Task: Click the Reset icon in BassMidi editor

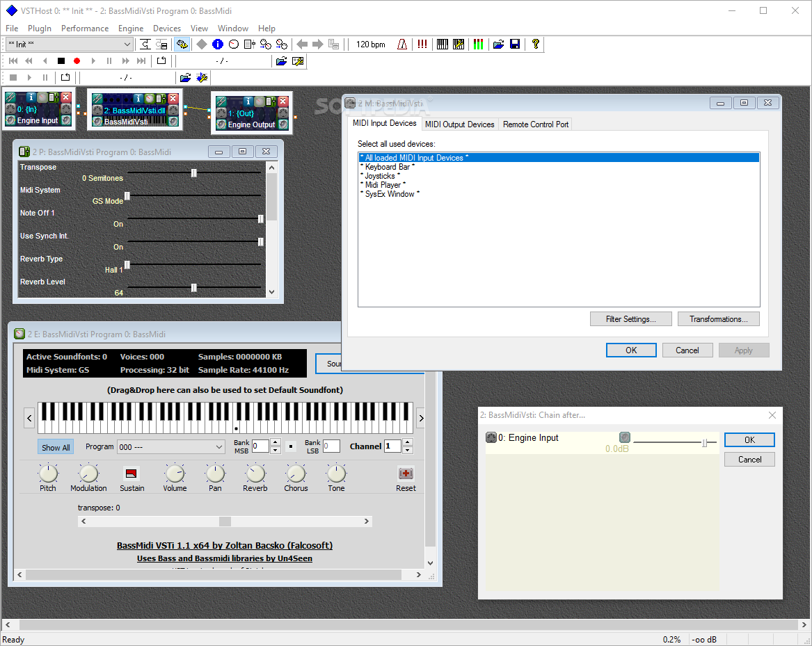Action: pos(406,473)
